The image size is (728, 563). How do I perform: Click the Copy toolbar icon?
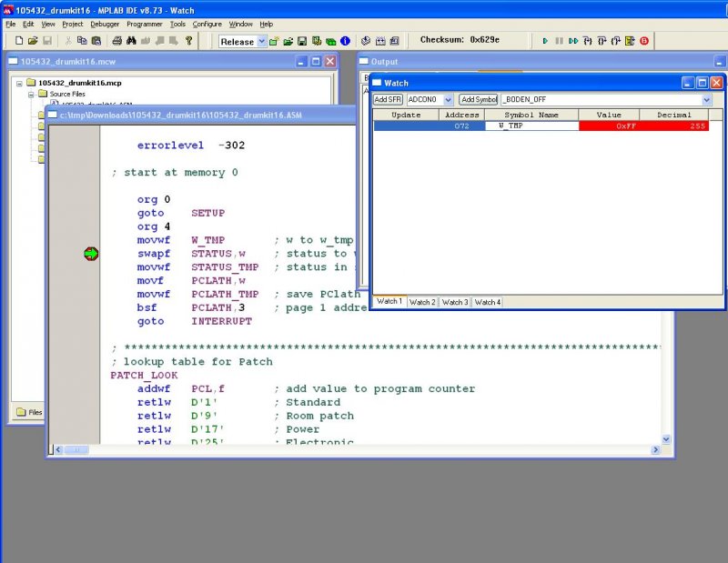tap(82, 41)
